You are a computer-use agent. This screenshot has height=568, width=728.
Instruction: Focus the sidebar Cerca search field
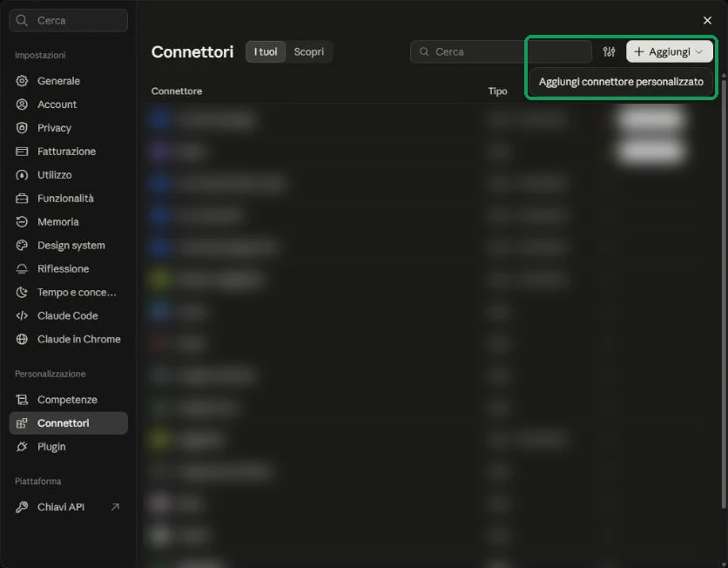tap(68, 20)
